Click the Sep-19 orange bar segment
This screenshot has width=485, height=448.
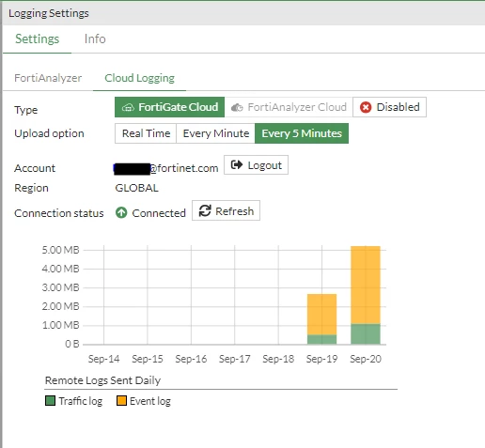[x=321, y=315]
